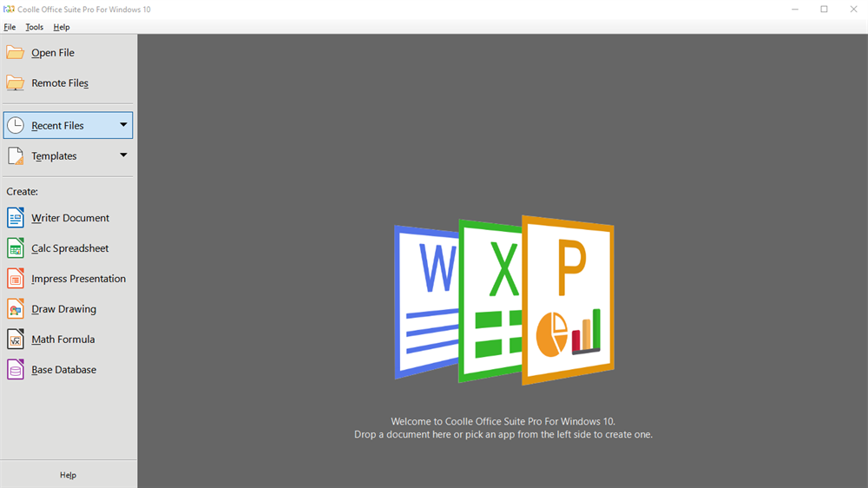Create a new Draw Drawing
This screenshot has width=868, height=488.
68,309
